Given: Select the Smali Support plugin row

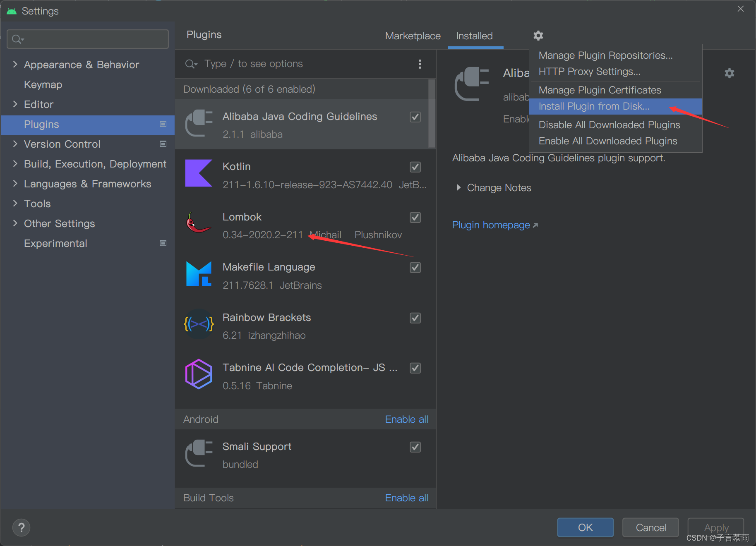Looking at the screenshot, I should coord(305,455).
